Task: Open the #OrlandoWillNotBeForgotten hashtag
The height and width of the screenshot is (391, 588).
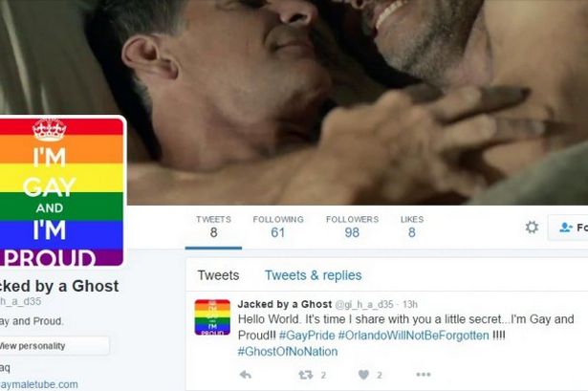Action: (414, 336)
